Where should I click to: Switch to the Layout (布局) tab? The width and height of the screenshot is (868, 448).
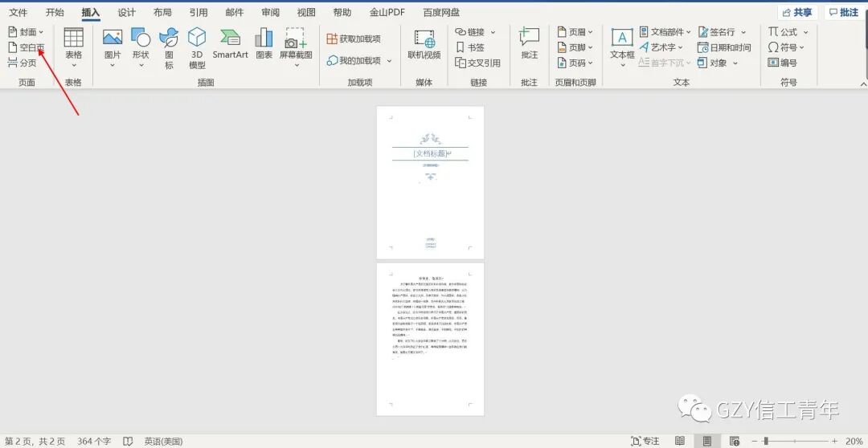coord(162,12)
